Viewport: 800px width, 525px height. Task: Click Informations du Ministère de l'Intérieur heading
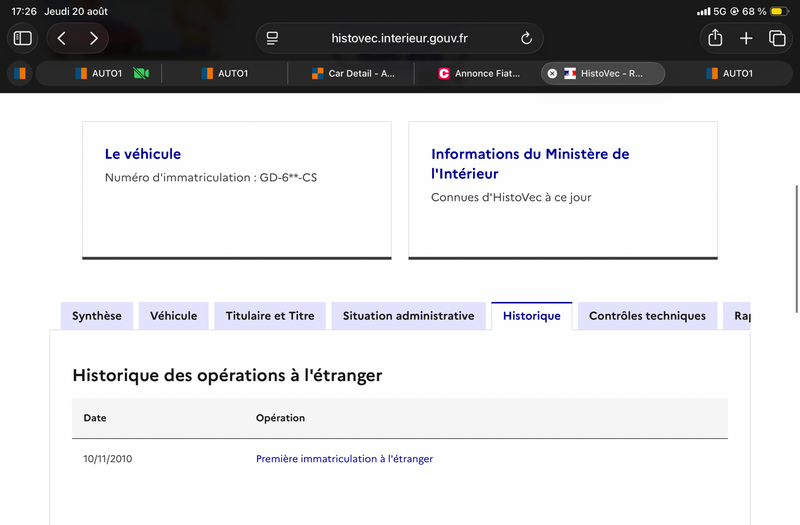(530, 164)
